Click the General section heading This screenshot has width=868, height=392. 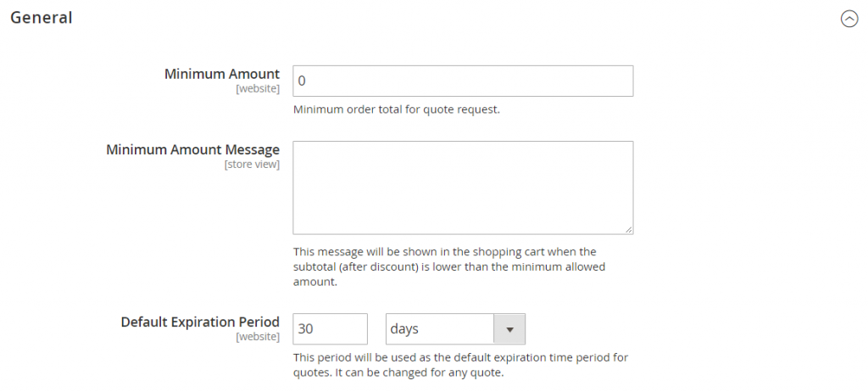point(42,17)
